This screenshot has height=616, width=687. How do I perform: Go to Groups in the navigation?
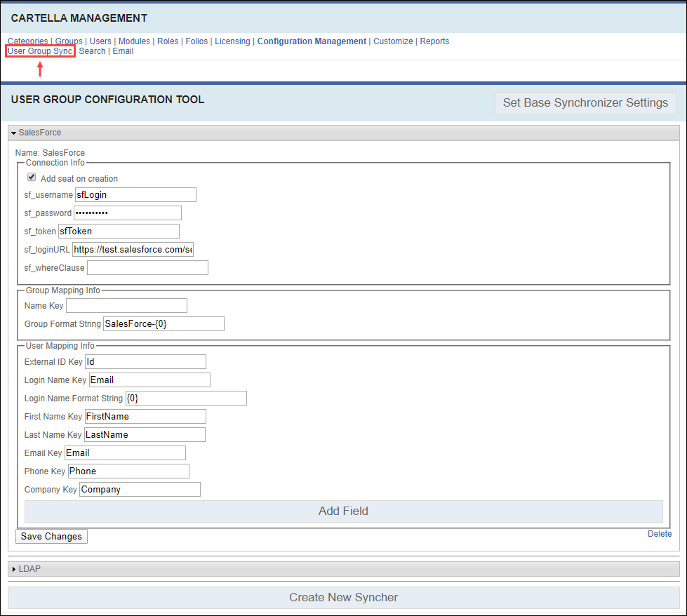[69, 41]
